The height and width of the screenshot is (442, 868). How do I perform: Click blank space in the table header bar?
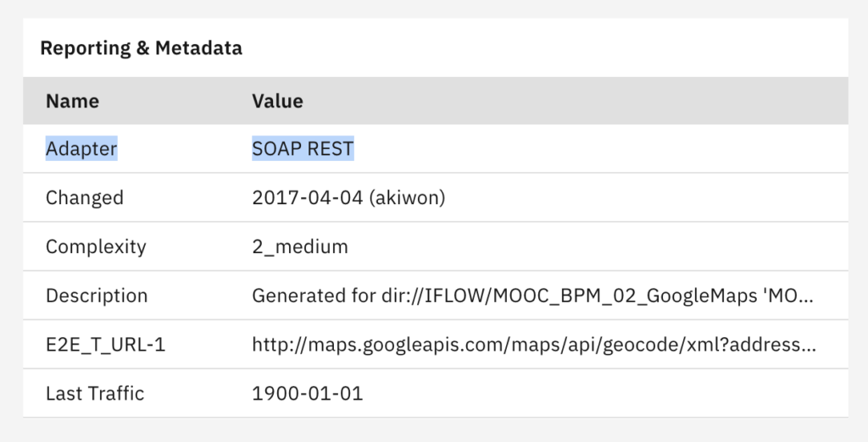pos(576,102)
